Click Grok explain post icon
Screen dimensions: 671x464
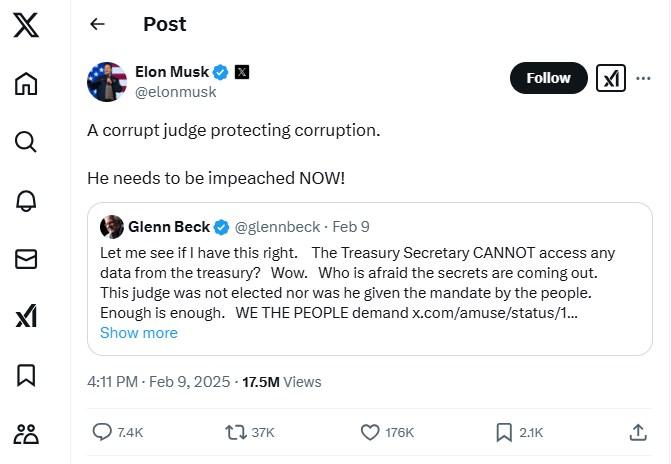coord(610,78)
